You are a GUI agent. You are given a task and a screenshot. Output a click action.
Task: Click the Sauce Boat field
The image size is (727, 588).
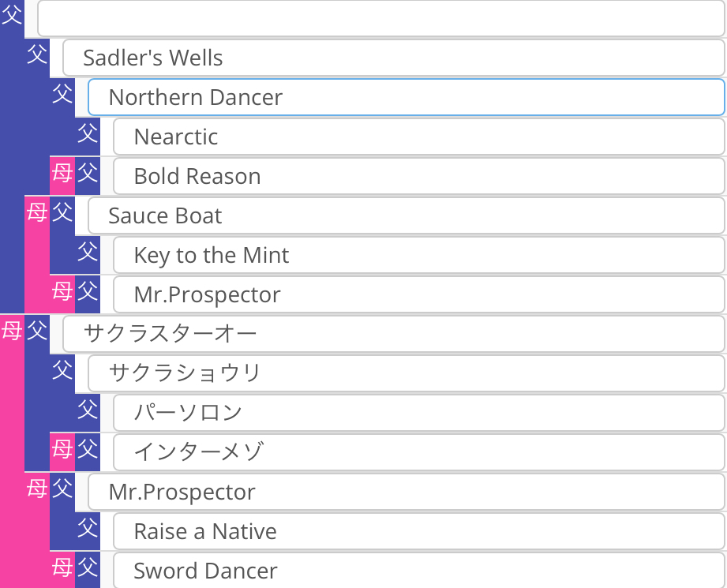[406, 215]
